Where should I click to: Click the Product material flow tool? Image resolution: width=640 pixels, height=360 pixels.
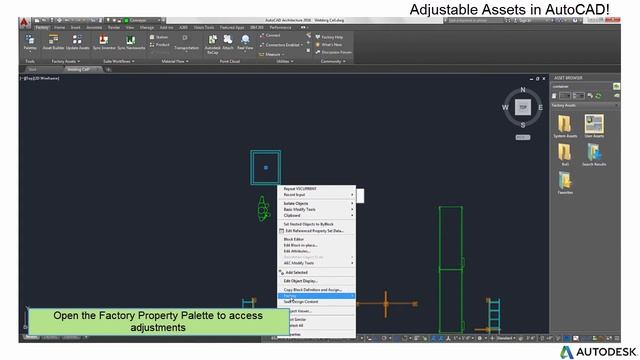[x=159, y=44]
